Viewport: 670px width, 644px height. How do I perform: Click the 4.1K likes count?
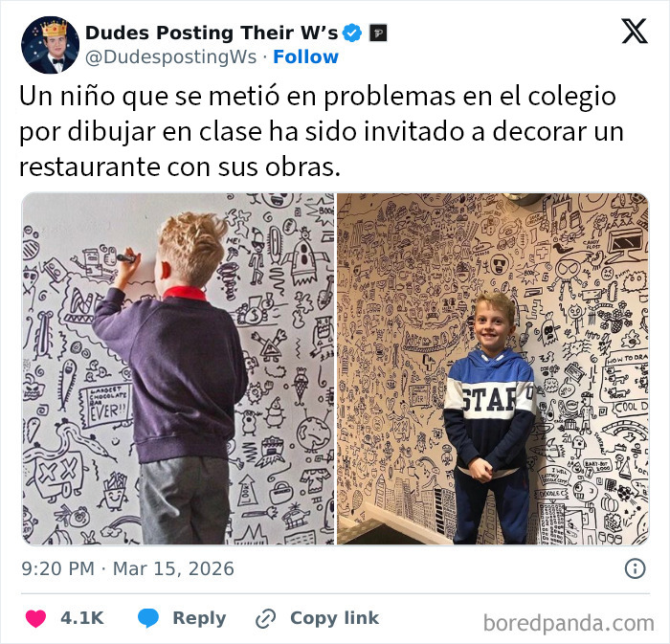[82, 618]
